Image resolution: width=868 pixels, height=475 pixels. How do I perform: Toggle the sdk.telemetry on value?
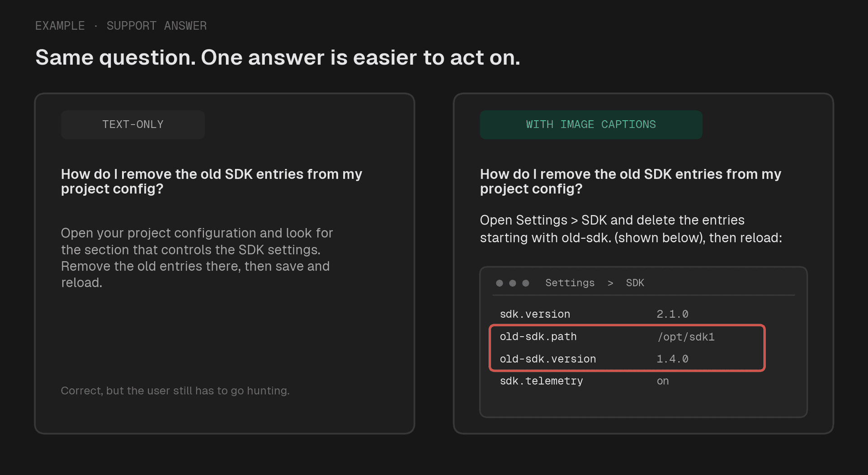(x=663, y=381)
